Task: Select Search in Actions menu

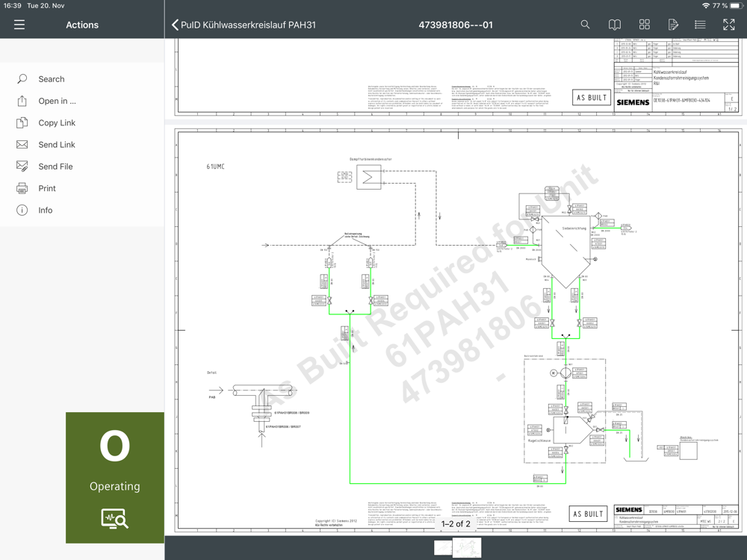Action: point(82,79)
